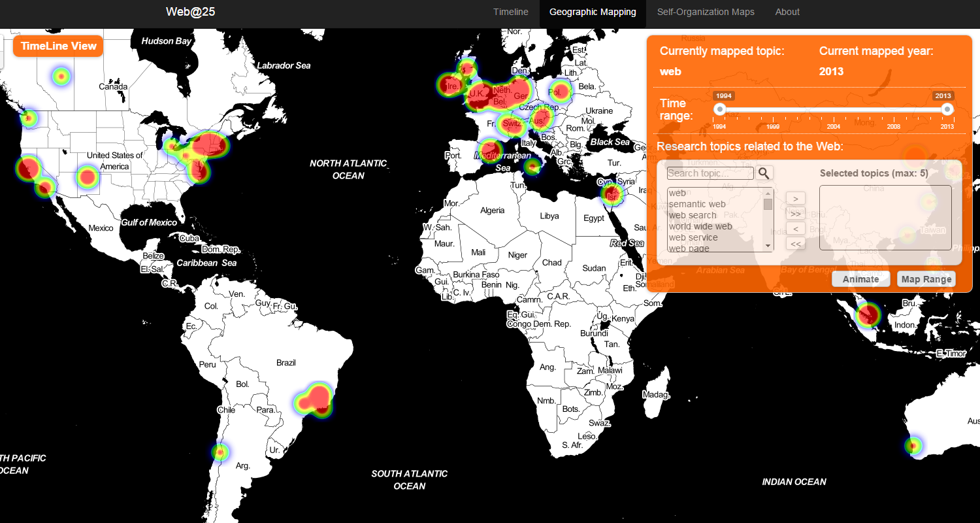
Task: Click the single left arrow remove-topic button
Action: click(x=795, y=228)
